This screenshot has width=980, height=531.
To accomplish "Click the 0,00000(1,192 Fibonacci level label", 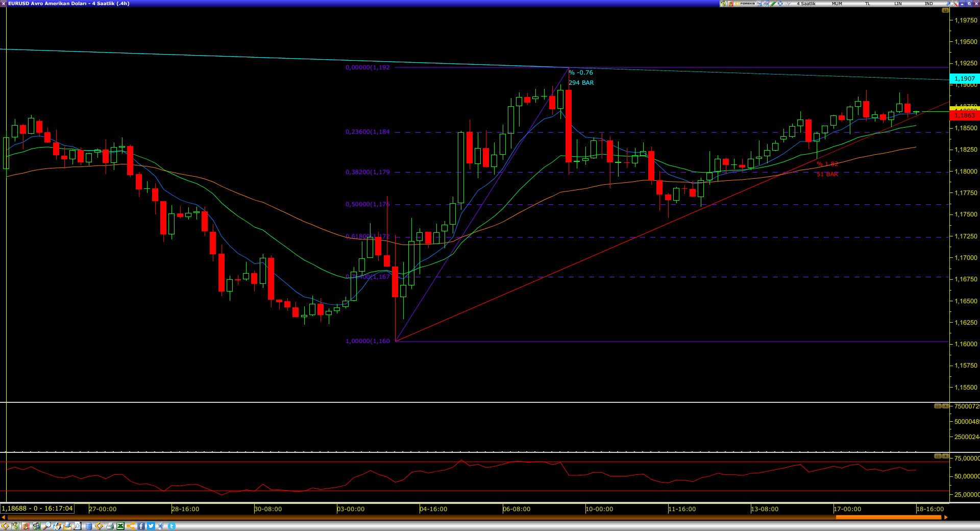I will coord(367,67).
